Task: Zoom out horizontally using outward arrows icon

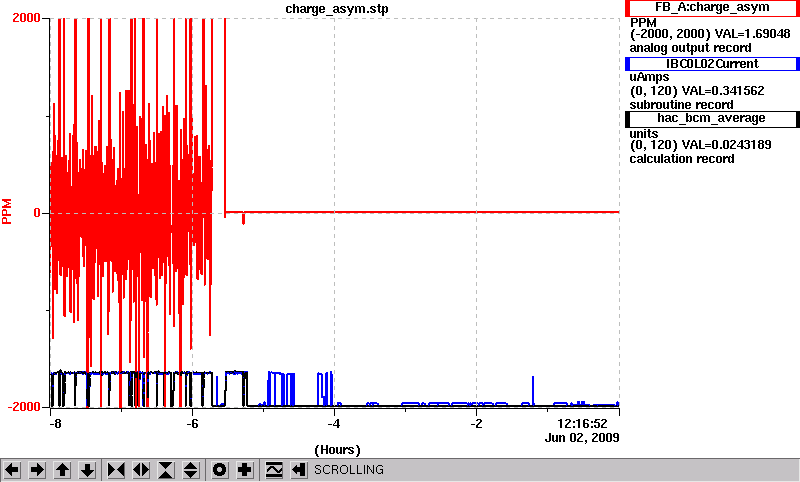Action: tap(141, 470)
